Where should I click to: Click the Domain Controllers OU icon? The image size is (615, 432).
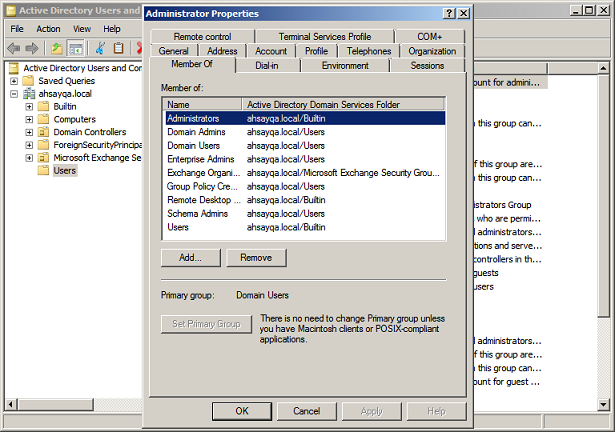click(x=44, y=132)
